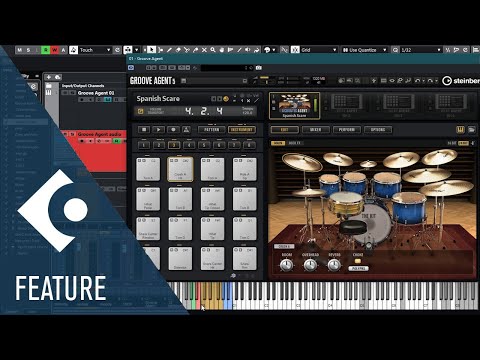Open the Use Quantize dropdown
The width and height of the screenshot is (480, 360).
point(364,50)
